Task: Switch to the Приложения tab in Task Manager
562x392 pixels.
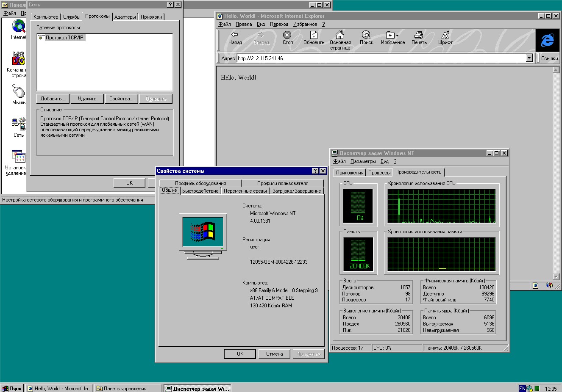Action: click(350, 173)
